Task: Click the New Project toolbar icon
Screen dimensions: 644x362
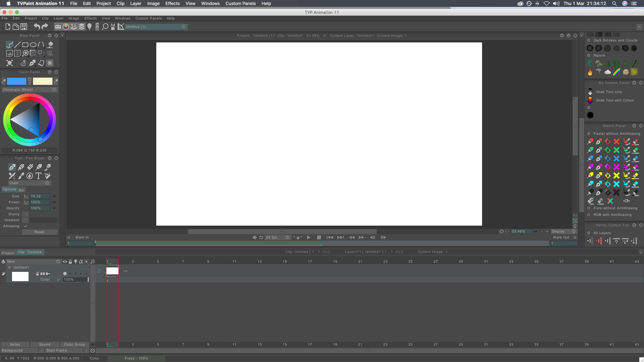Action: [x=8, y=27]
